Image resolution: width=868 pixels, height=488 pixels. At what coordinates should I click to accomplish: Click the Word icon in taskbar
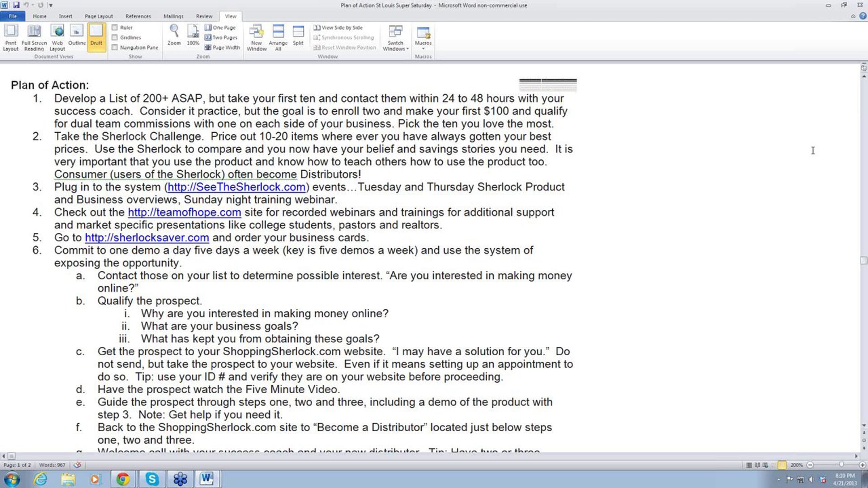[207, 479]
